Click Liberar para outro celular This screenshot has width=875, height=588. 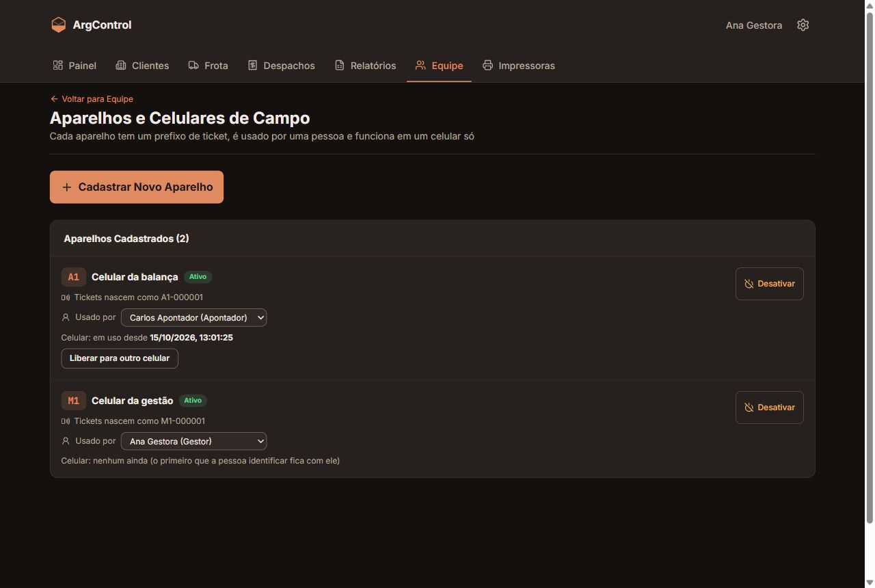tap(120, 358)
